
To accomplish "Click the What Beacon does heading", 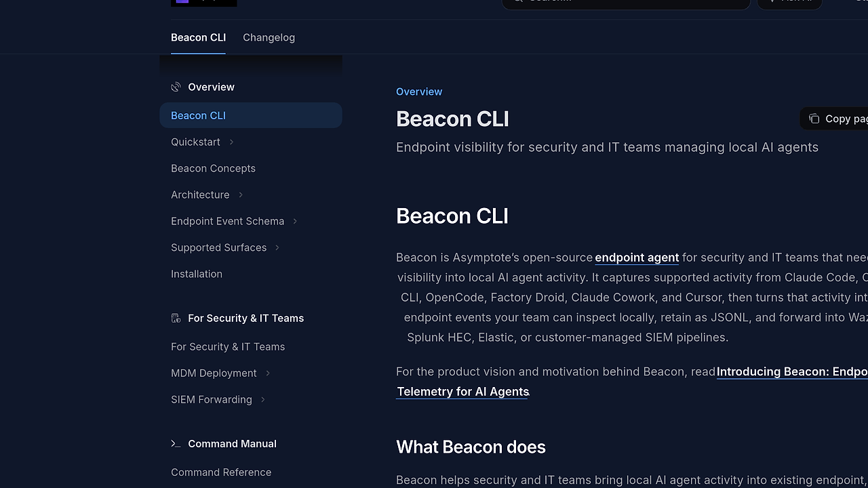I will click(471, 447).
